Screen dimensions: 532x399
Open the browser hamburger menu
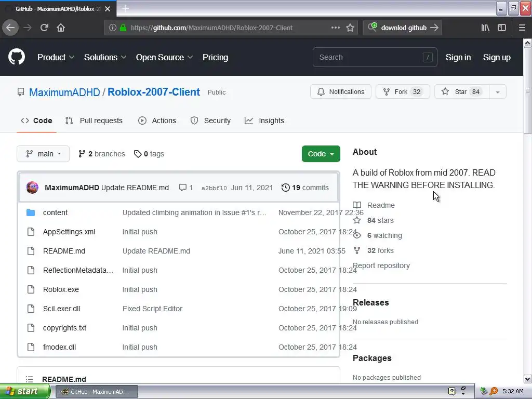click(522, 28)
